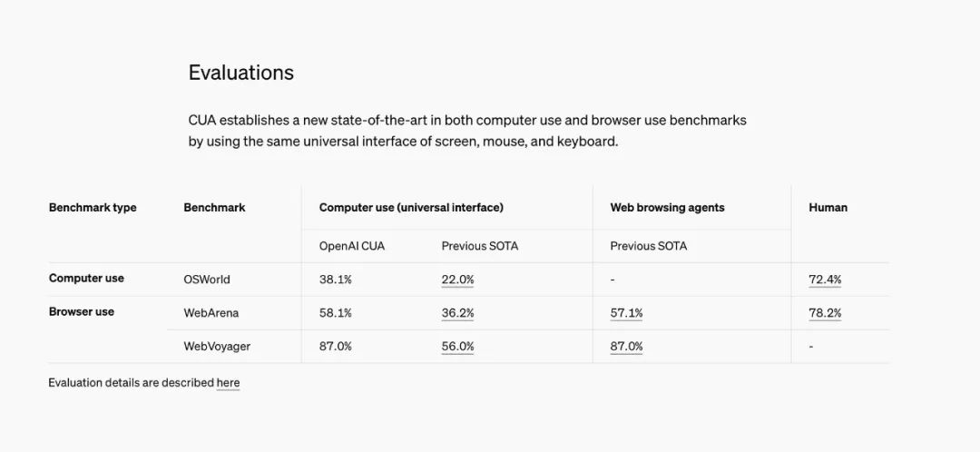Click the 'Web browsing agents' header
Image resolution: width=980 pixels, height=452 pixels.
(x=668, y=208)
